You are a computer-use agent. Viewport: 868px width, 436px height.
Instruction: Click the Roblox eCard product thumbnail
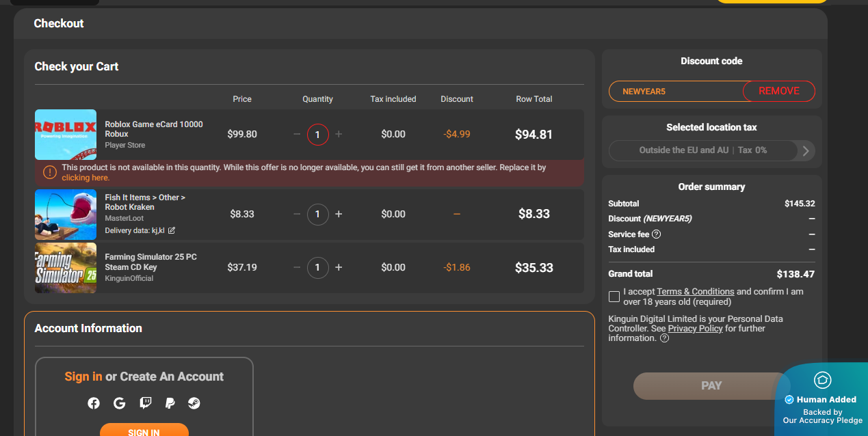(x=66, y=135)
